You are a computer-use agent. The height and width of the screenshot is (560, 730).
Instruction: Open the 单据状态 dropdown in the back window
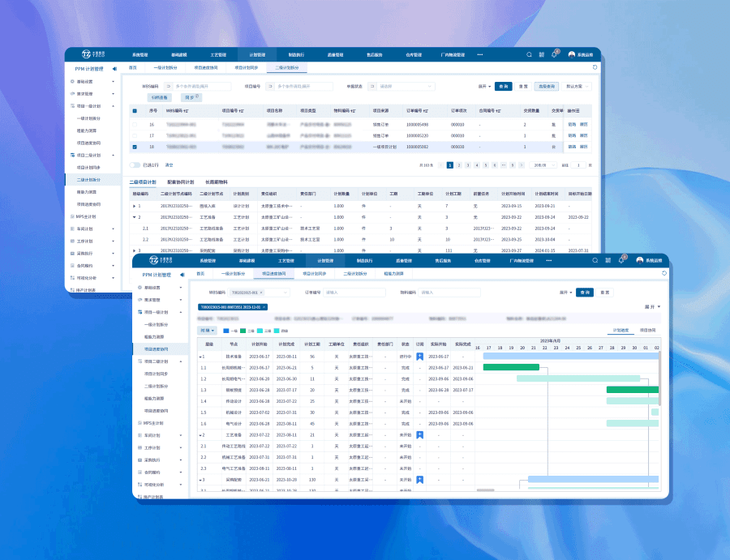[401, 86]
